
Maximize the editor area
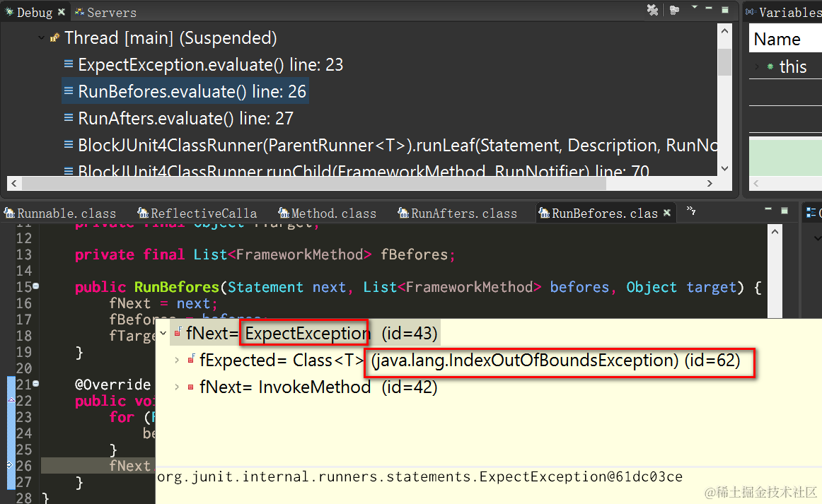tap(785, 211)
